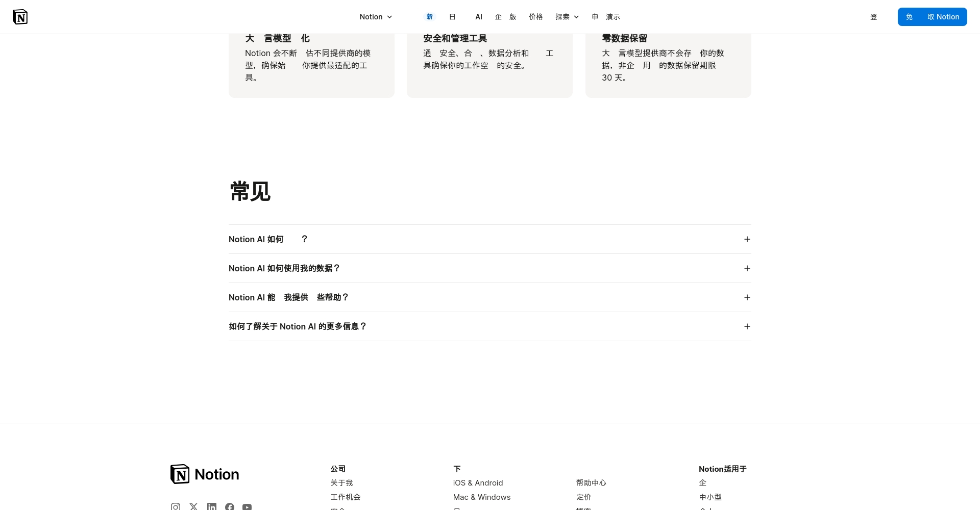The height and width of the screenshot is (510, 980).
Task: Open the Notion dropdown in the top navigation
Action: (376, 17)
